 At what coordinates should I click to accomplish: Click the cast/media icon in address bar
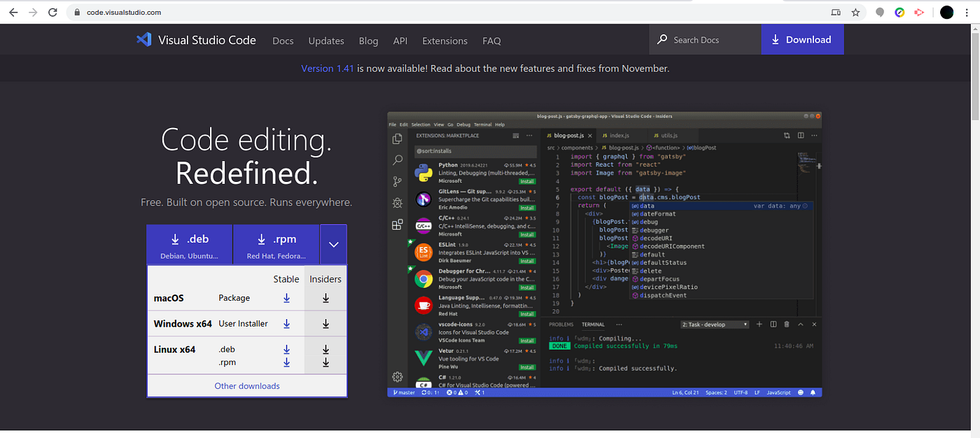click(x=836, y=13)
